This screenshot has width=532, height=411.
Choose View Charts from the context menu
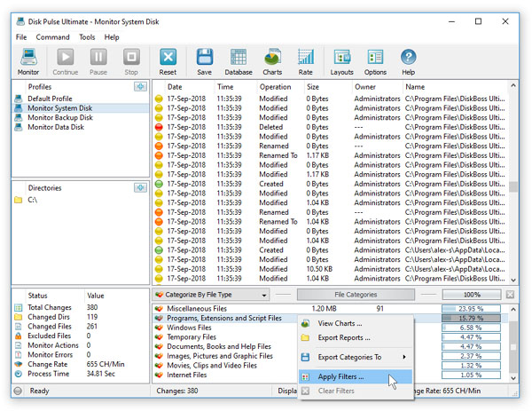[x=356, y=323]
